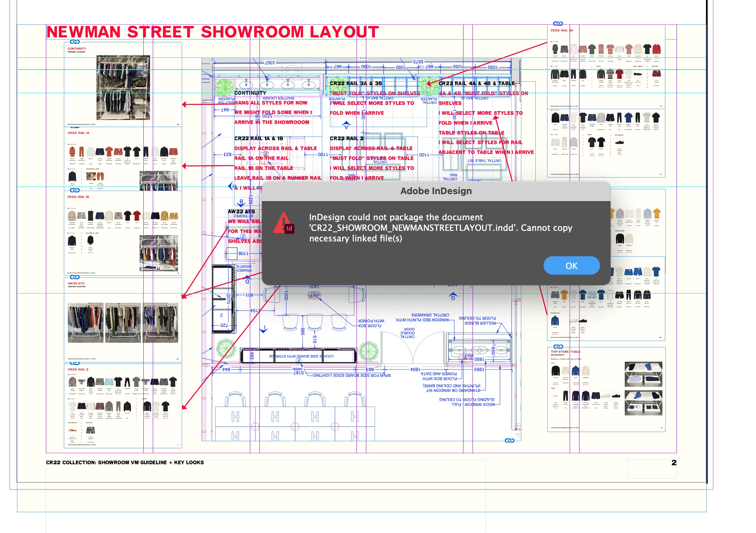This screenshot has width=756, height=533.
Task: Select the CR22: RAIL 1A page thumbnail
Action: click(x=122, y=159)
